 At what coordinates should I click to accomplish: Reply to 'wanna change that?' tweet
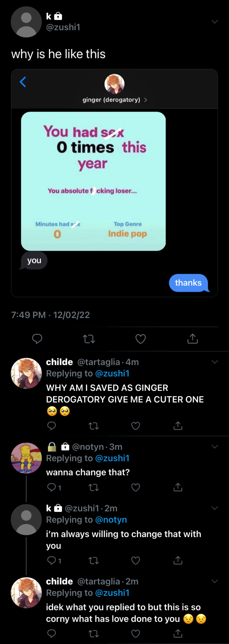pyautogui.click(x=52, y=487)
